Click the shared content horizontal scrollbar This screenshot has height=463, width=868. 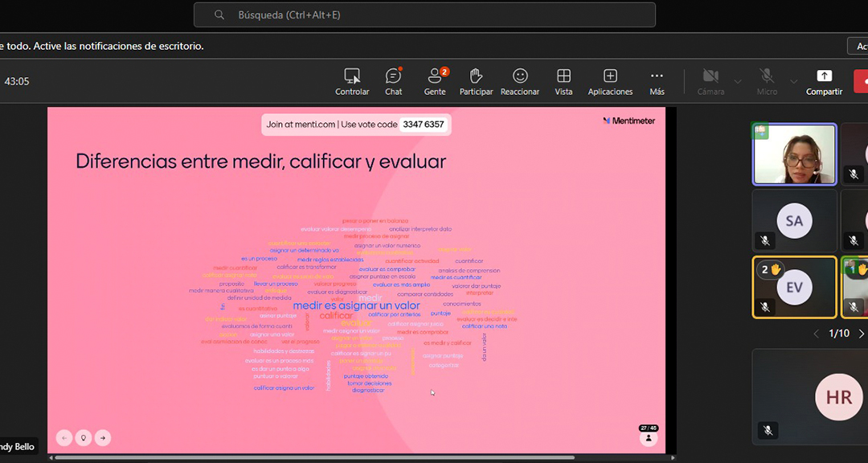click(x=314, y=458)
